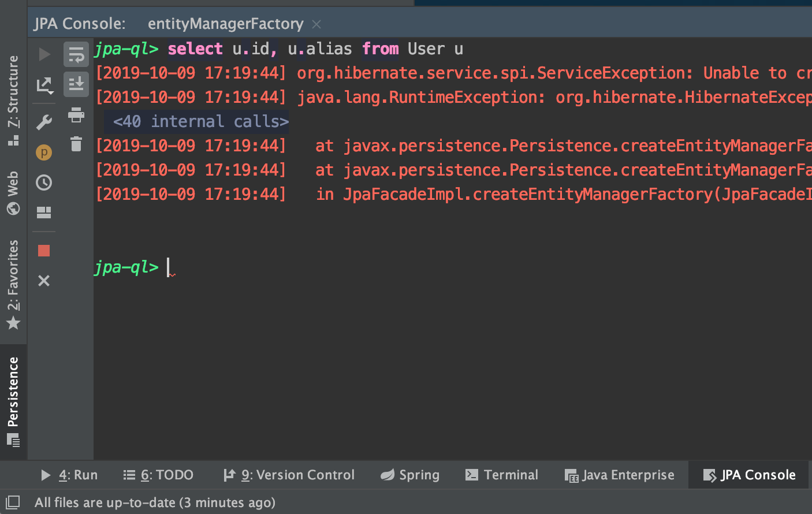Click the 'JPA Console:' title label
This screenshot has height=514, width=812.
point(80,24)
